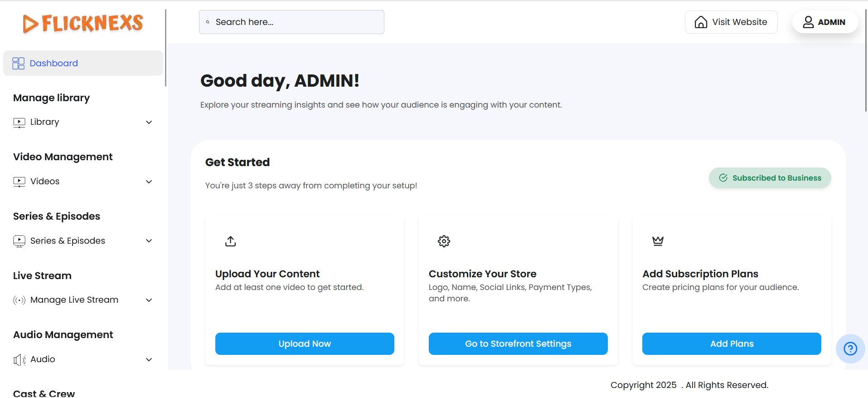
Task: Click the Flicknexs logo
Action: pos(83,23)
